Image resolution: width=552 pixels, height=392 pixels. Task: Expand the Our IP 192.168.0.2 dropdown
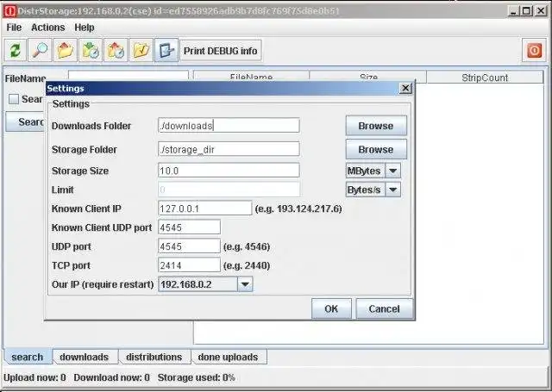point(245,284)
